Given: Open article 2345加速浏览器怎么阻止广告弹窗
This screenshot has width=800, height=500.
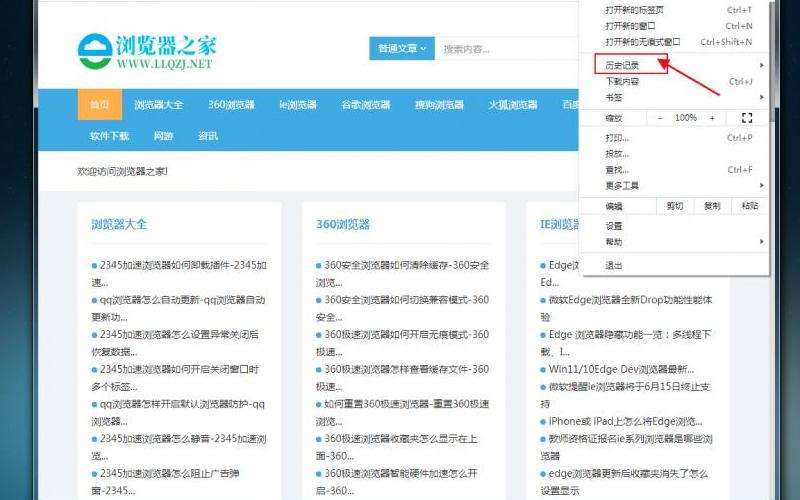Looking at the screenshot, I should coord(166,482).
